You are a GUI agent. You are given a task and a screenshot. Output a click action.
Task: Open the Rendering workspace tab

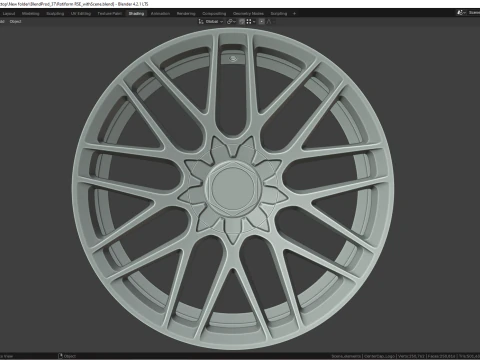[x=186, y=14]
